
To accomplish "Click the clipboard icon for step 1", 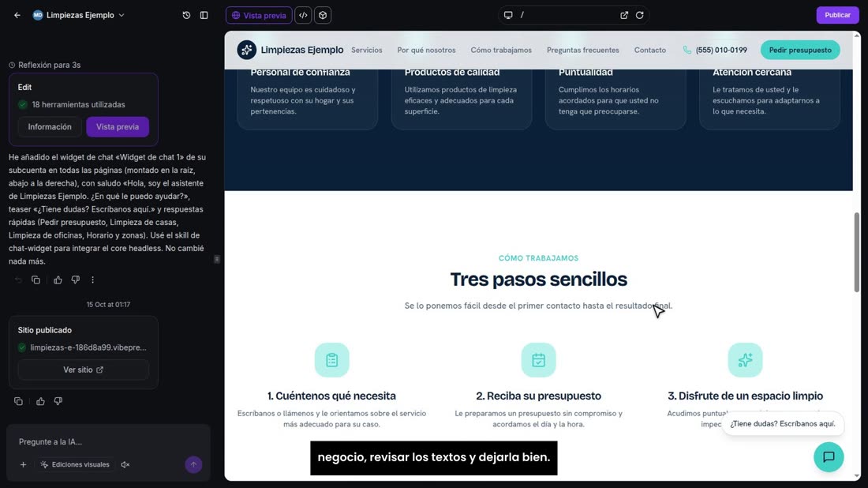I will 332,360.
